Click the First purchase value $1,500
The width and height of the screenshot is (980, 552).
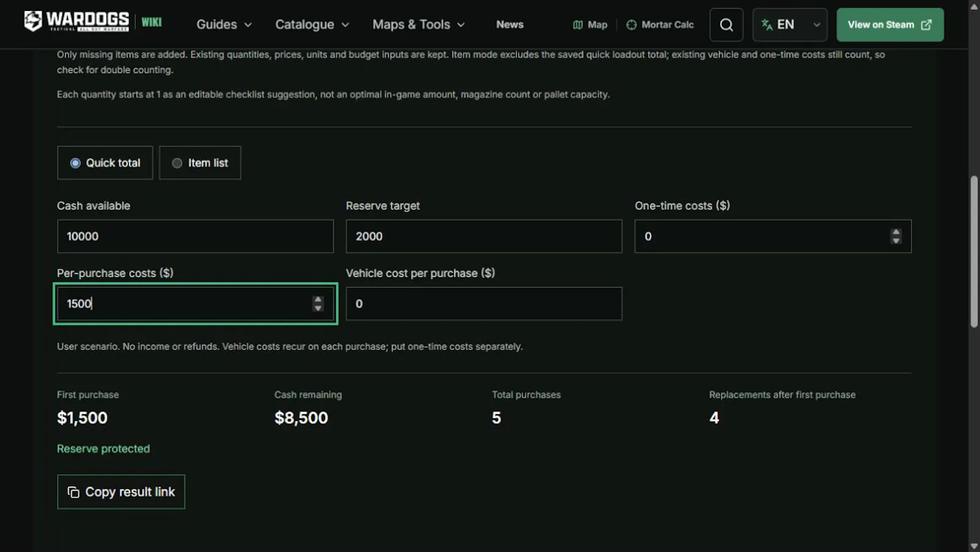82,418
